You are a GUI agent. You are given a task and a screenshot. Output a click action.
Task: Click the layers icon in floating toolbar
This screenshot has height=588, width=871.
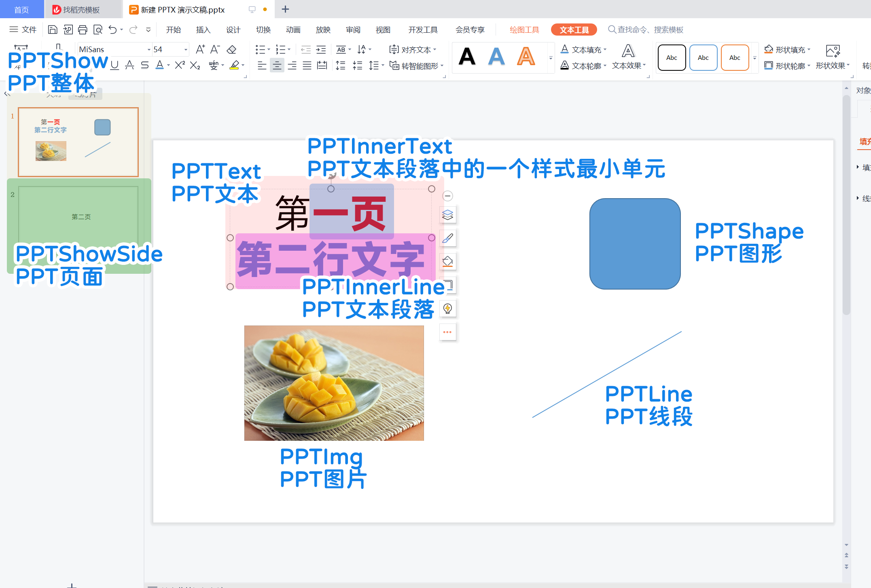pos(447,215)
